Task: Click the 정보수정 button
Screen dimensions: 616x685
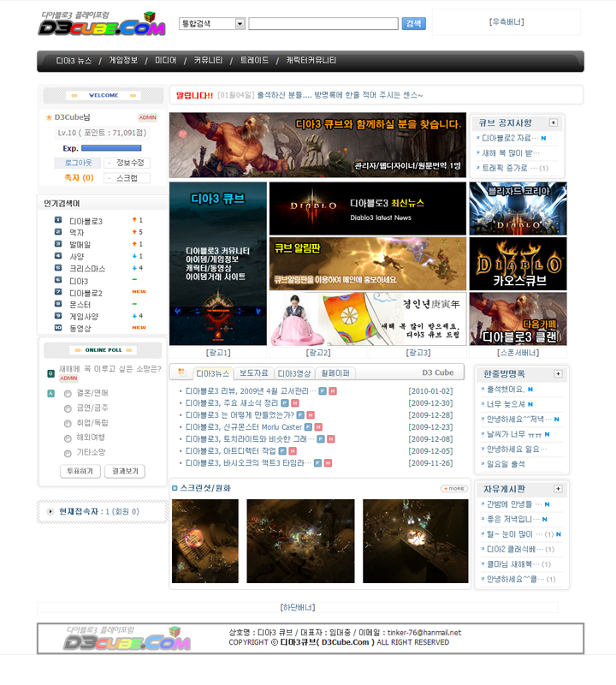Action: (x=127, y=163)
